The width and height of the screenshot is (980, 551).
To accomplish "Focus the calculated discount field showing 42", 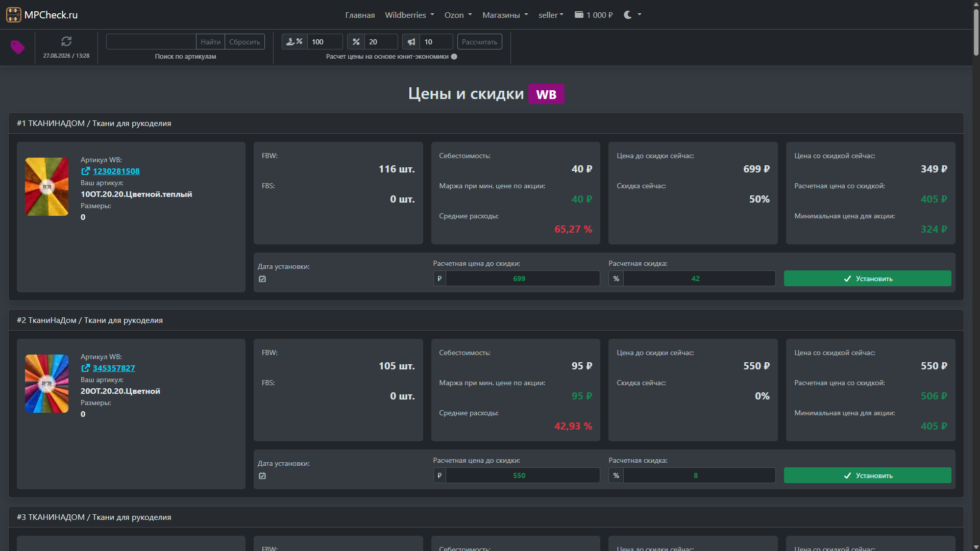I will tap(699, 279).
